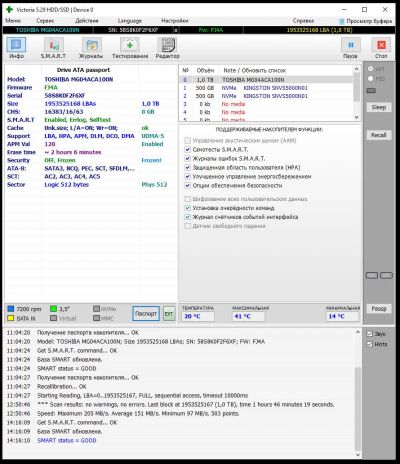Click the Пауза pause button

point(350,48)
